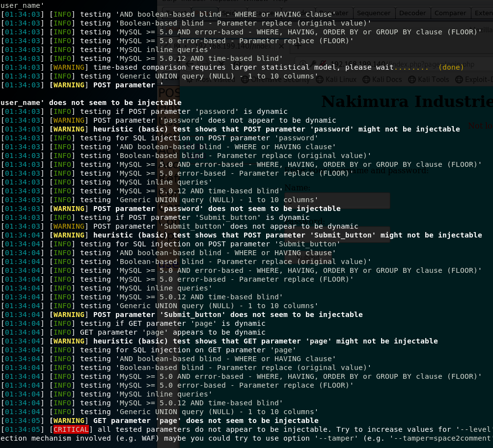Click line testing for SQL injection on 'password'
The image size is (493, 448).
tap(160, 138)
